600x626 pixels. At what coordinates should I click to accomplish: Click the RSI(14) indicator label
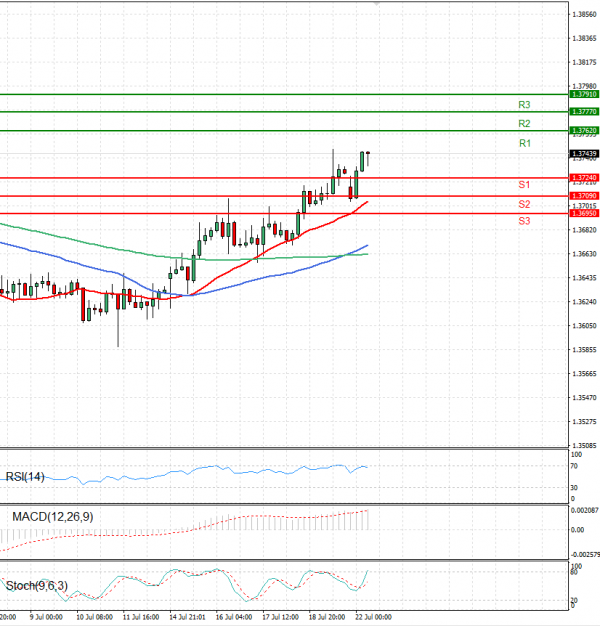coord(25,477)
